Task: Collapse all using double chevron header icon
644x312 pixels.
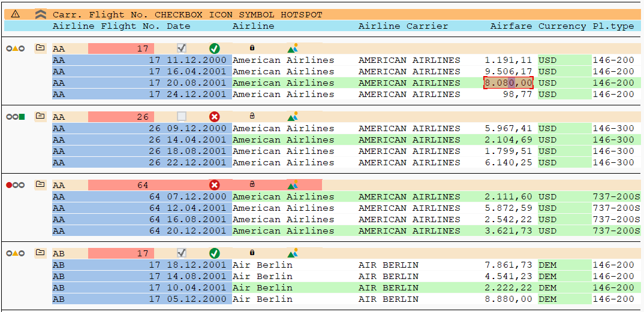Action: 40,14
